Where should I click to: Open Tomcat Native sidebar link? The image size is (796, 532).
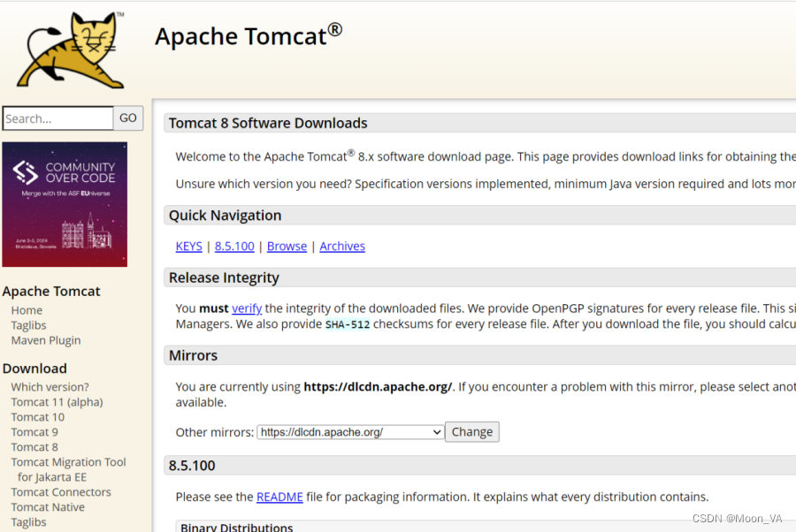(48, 507)
